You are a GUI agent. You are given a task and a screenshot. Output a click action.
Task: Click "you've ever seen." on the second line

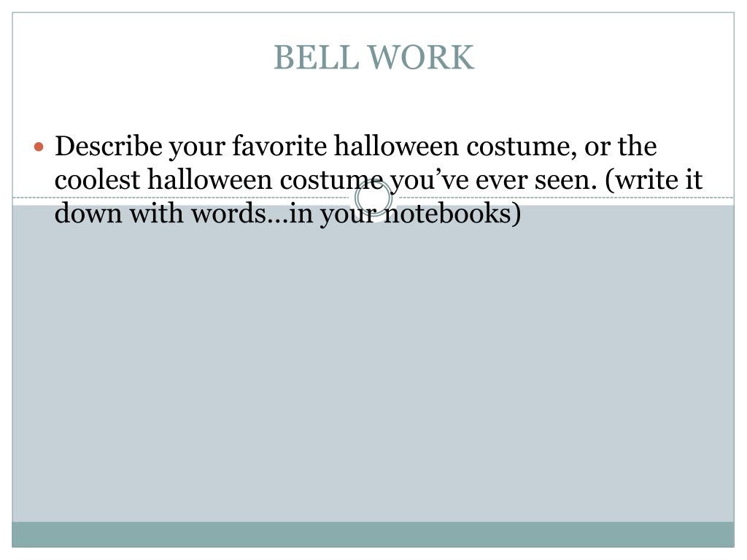click(494, 179)
